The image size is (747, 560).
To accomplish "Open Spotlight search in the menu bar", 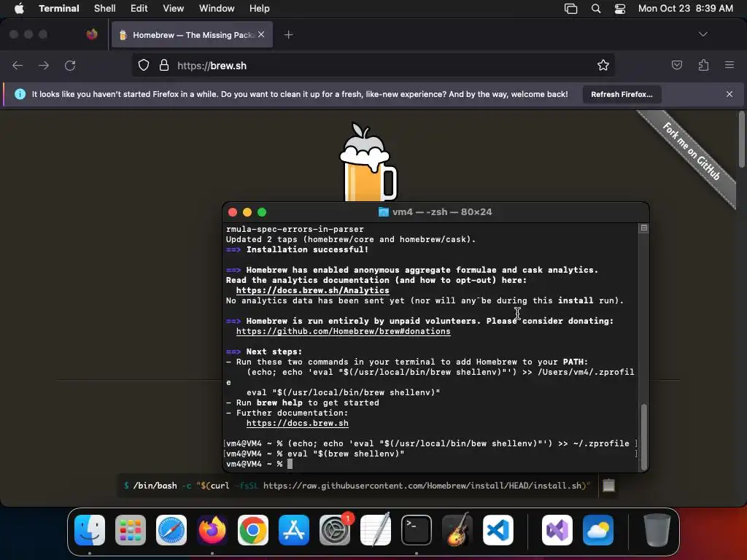I will [x=596, y=9].
